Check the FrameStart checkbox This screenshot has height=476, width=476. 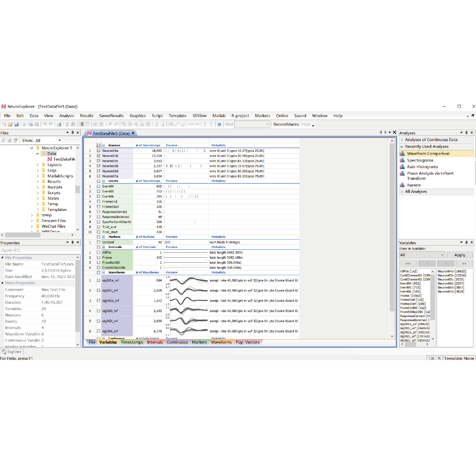click(98, 207)
